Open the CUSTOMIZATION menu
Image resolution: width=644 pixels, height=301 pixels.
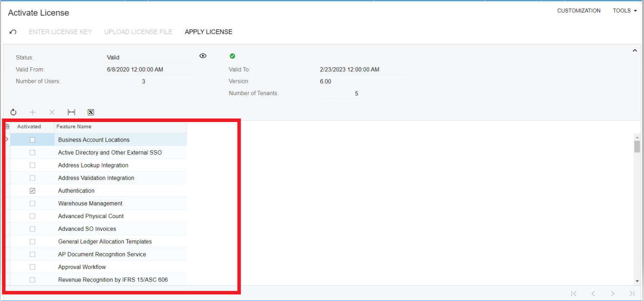pyautogui.click(x=579, y=10)
